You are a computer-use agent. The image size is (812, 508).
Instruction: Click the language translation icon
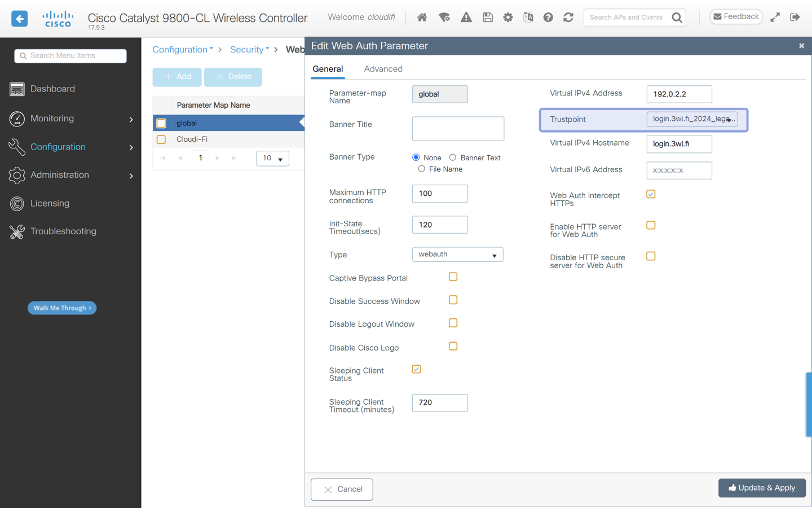[528, 17]
